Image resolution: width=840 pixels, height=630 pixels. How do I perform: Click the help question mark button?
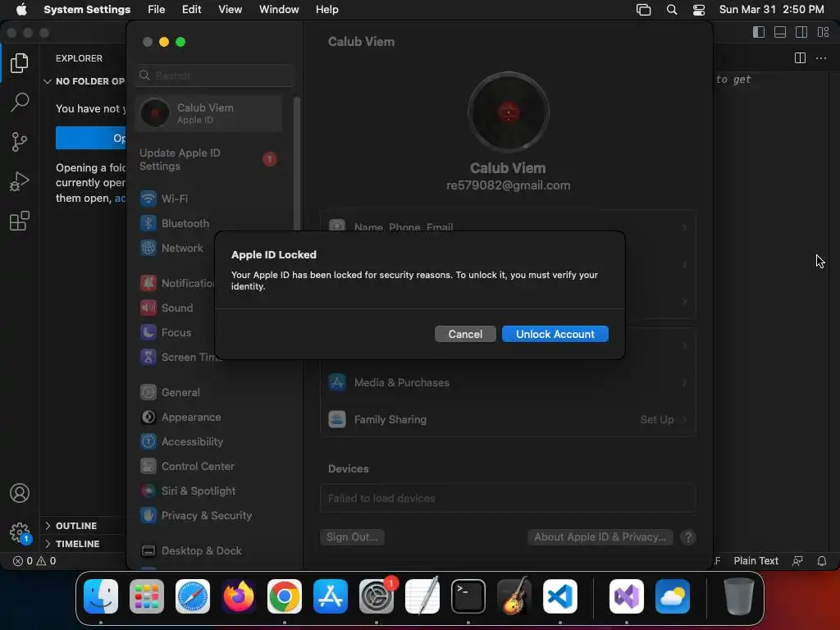click(688, 537)
